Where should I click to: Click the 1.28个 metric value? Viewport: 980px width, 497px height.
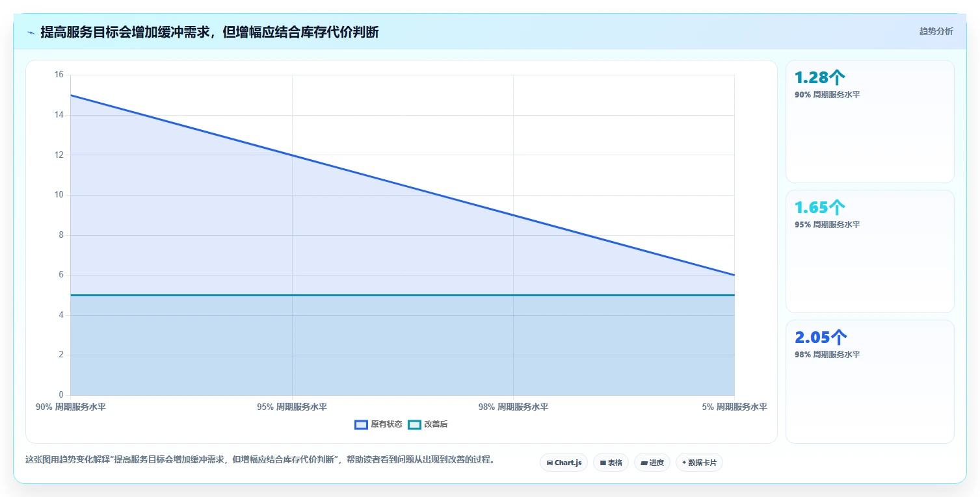(819, 78)
